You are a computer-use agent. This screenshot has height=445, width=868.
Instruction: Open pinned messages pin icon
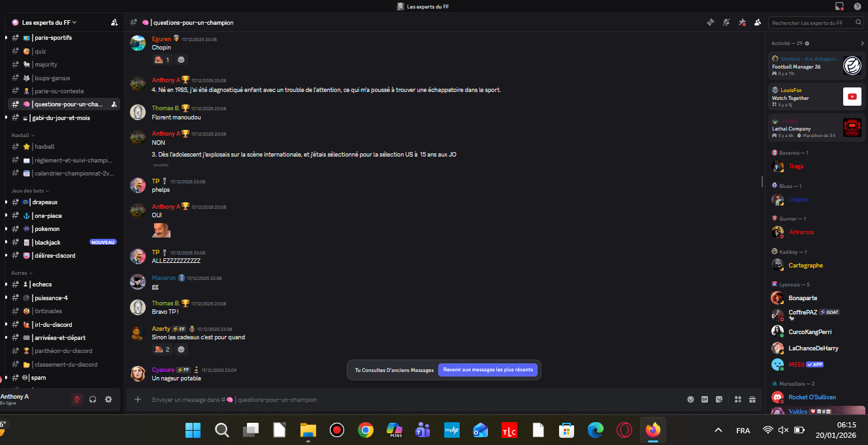tap(742, 22)
